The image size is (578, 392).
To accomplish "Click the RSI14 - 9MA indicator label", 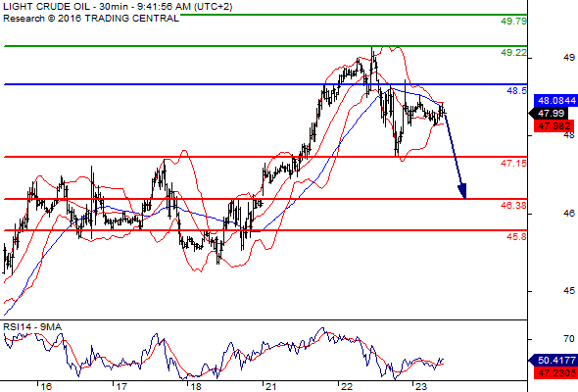I will pos(32,327).
